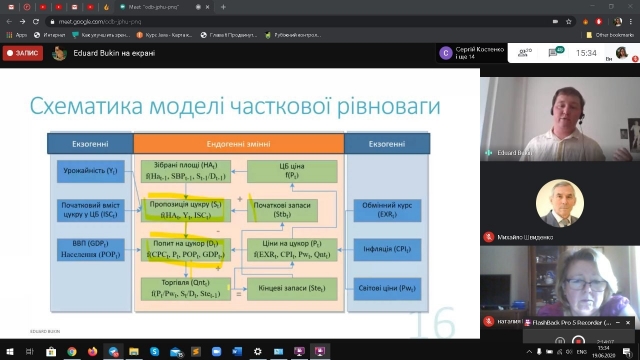This screenshot has height=360, width=640.
Task: Click your own avatar thumbnail in Meet header
Action: (x=621, y=53)
